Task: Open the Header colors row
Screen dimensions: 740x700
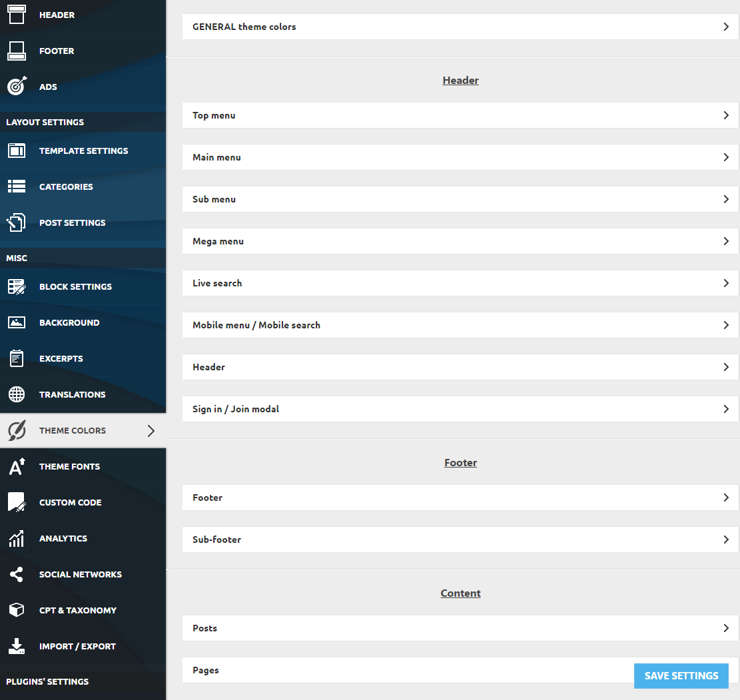Action: (x=460, y=367)
